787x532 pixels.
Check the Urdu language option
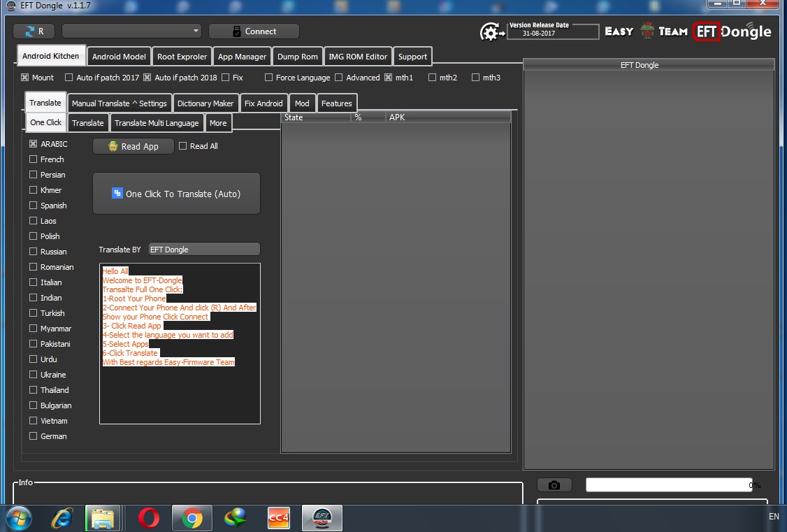click(x=33, y=359)
